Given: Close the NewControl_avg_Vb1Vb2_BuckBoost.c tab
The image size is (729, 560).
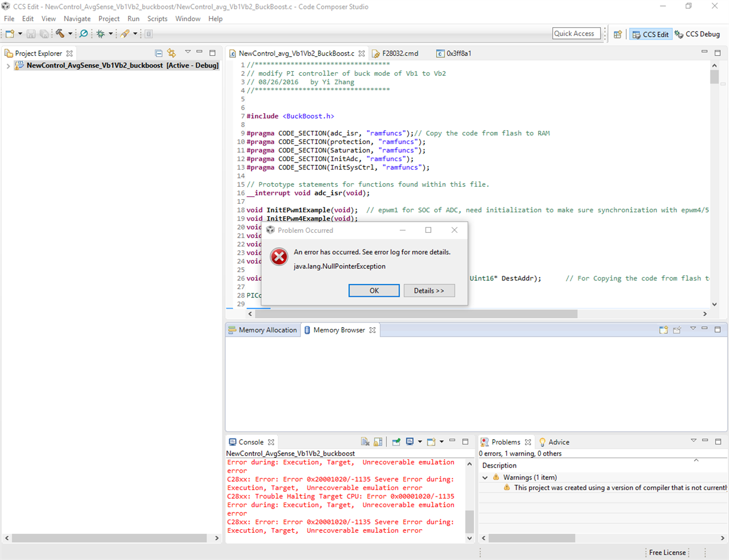Looking at the screenshot, I should [362, 53].
